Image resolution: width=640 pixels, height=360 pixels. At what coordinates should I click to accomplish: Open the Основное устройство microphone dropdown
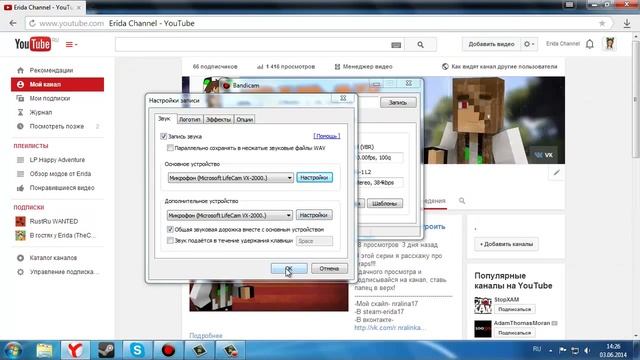pyautogui.click(x=230, y=178)
